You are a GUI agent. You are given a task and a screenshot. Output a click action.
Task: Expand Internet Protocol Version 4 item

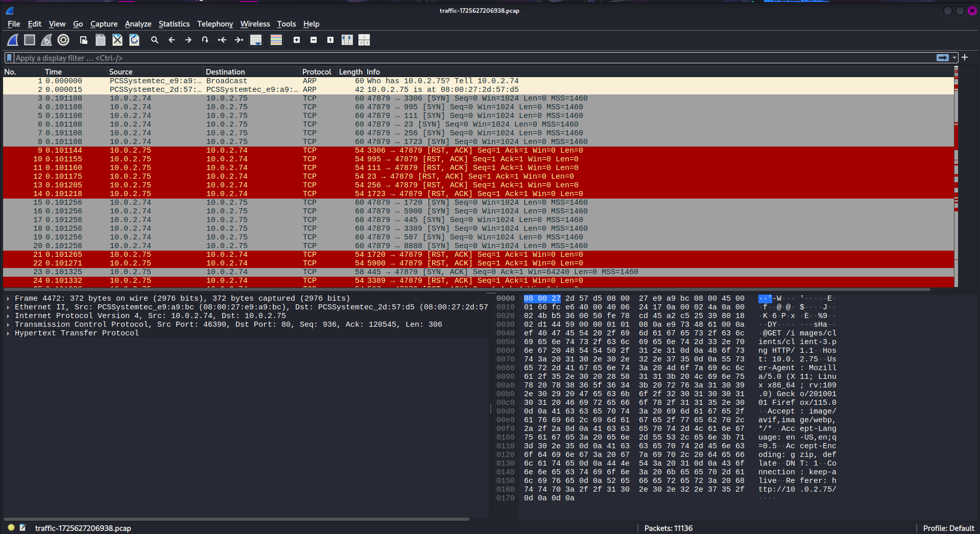[8, 316]
